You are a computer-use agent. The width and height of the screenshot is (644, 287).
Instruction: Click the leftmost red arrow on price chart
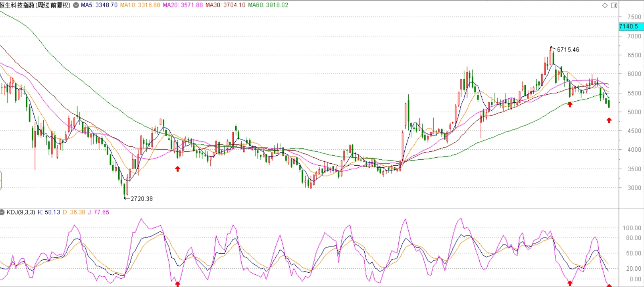point(178,169)
